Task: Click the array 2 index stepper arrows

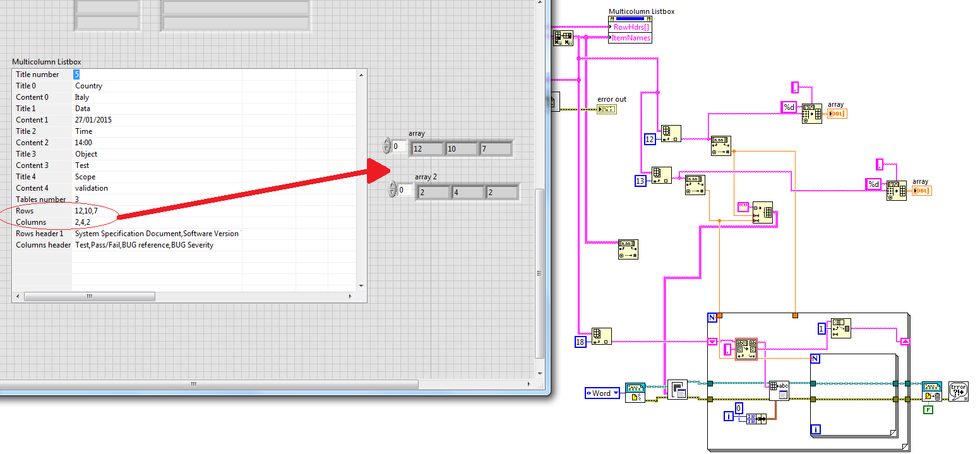Action: (x=392, y=189)
